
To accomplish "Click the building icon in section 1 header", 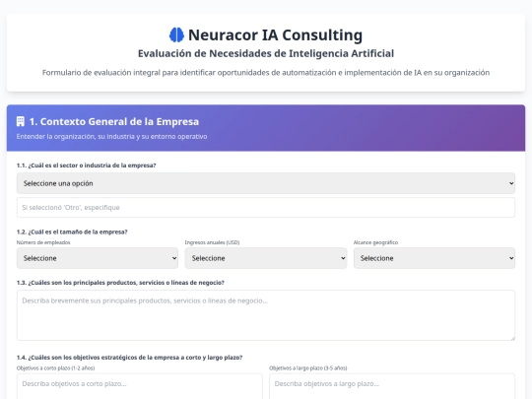I will pyautogui.click(x=21, y=121).
